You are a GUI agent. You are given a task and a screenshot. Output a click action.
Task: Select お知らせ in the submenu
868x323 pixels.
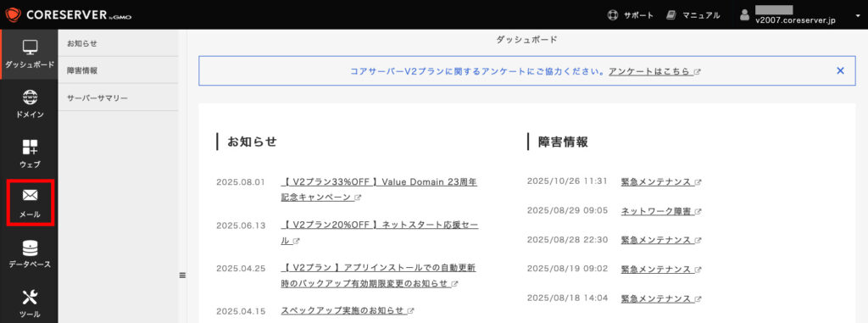tap(118, 43)
